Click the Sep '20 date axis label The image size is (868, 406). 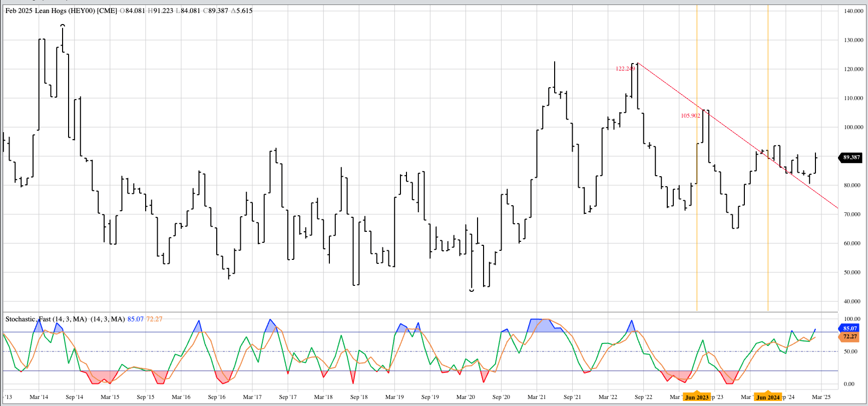tap(501, 397)
